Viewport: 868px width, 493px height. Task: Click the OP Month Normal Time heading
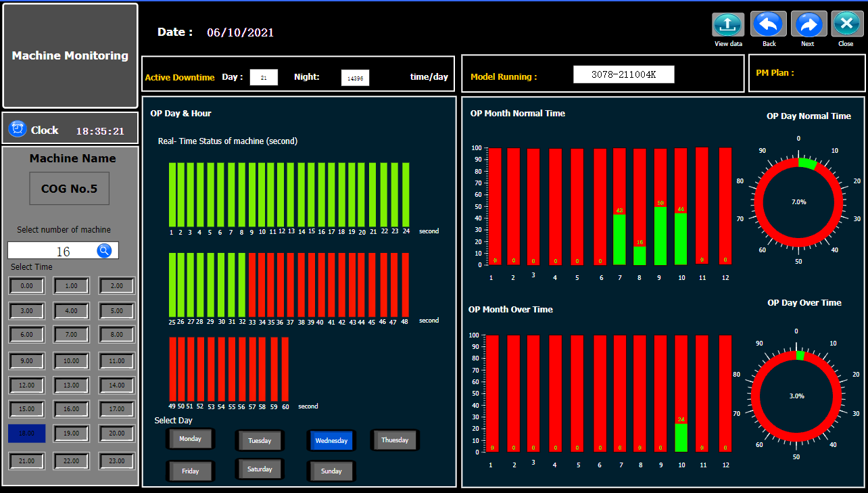coord(518,113)
